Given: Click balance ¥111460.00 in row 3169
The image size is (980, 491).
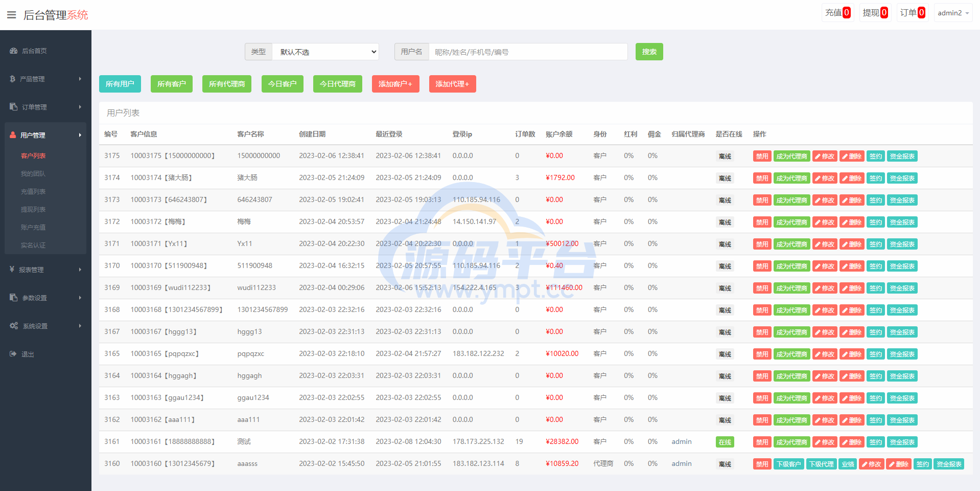Looking at the screenshot, I should (564, 288).
